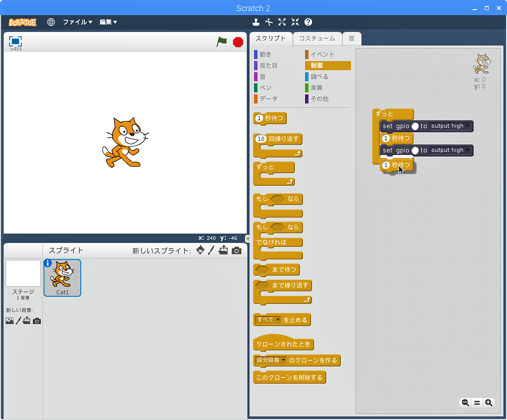507x420 pixels.
Task: Stop all scripts with red stop sign
Action: click(x=238, y=42)
